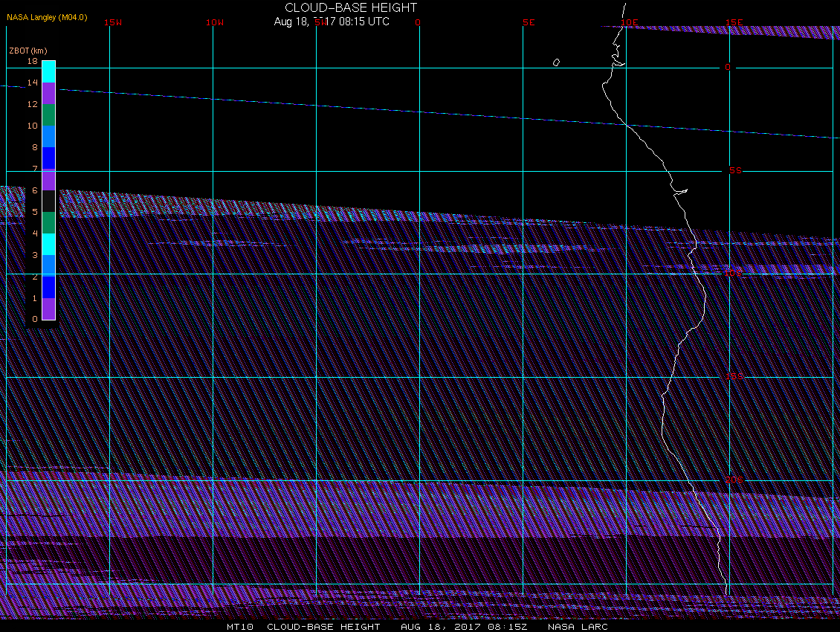Click the 15W longitude label
The height and width of the screenshot is (632, 840).
pyautogui.click(x=113, y=22)
